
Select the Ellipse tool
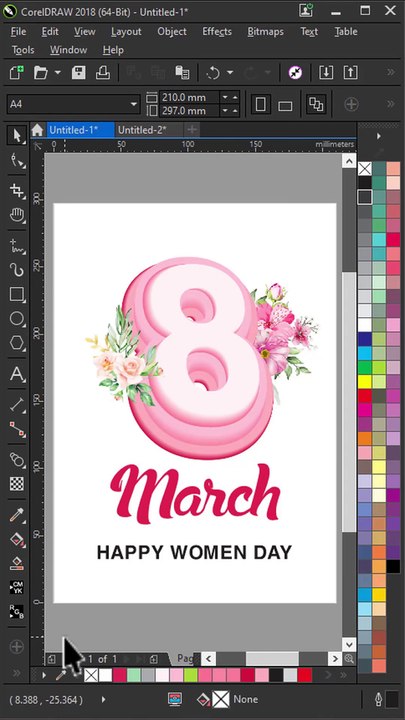click(x=17, y=319)
